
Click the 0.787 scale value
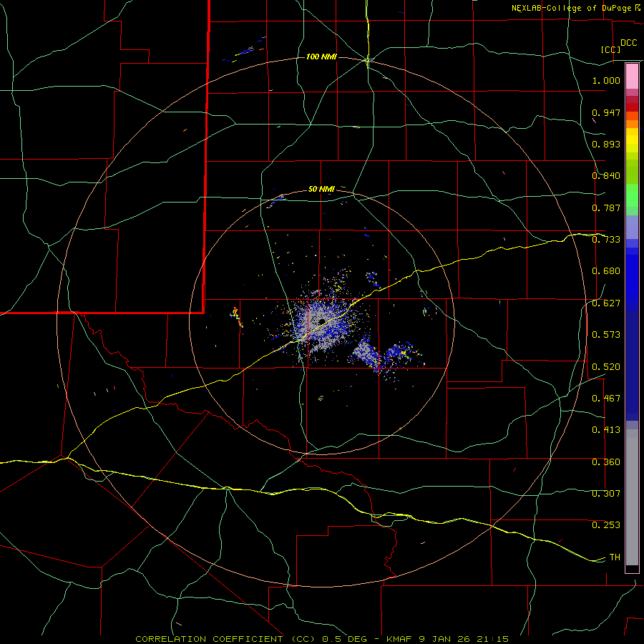606,208
